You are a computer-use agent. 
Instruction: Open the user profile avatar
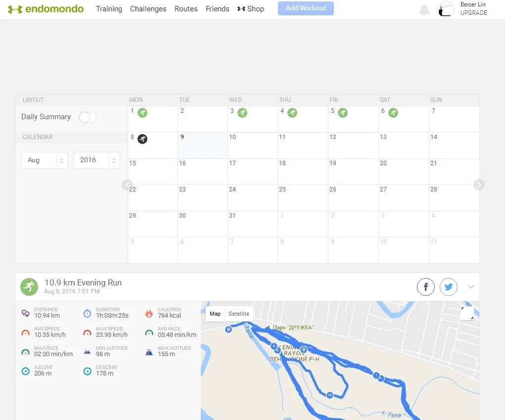click(x=446, y=9)
